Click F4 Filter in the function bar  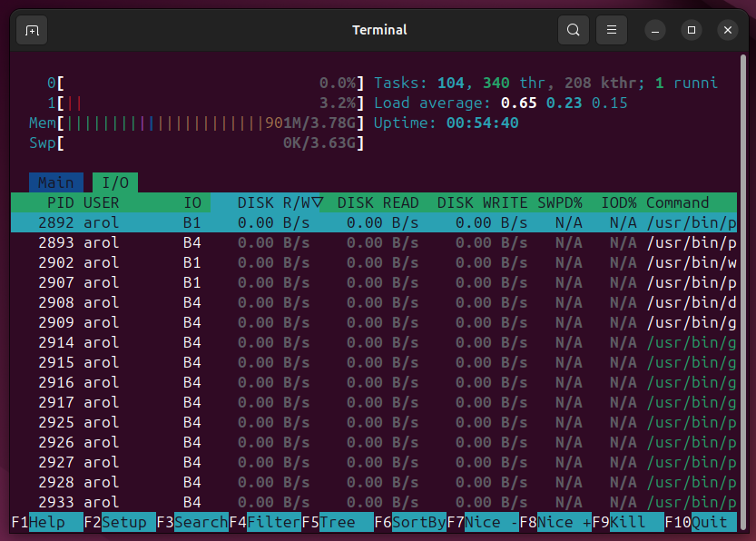pos(265,522)
